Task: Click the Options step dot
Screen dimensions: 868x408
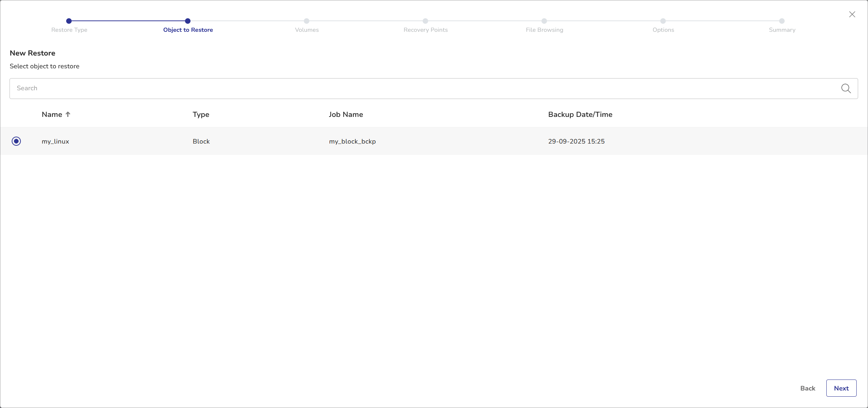Action: click(663, 21)
